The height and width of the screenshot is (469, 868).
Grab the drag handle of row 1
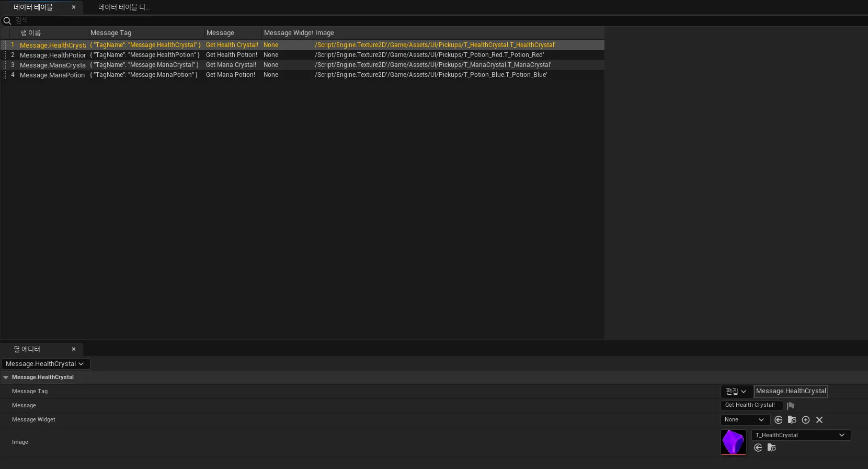5,45
